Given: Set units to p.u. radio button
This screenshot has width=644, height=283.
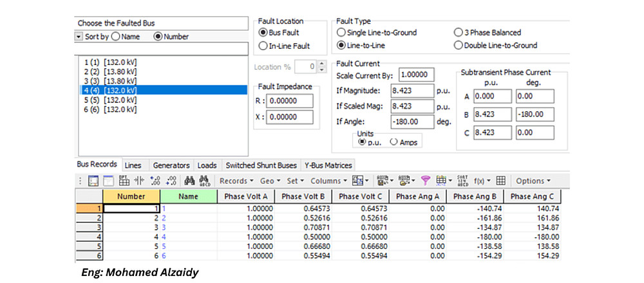Looking at the screenshot, I should pyautogui.click(x=362, y=141).
